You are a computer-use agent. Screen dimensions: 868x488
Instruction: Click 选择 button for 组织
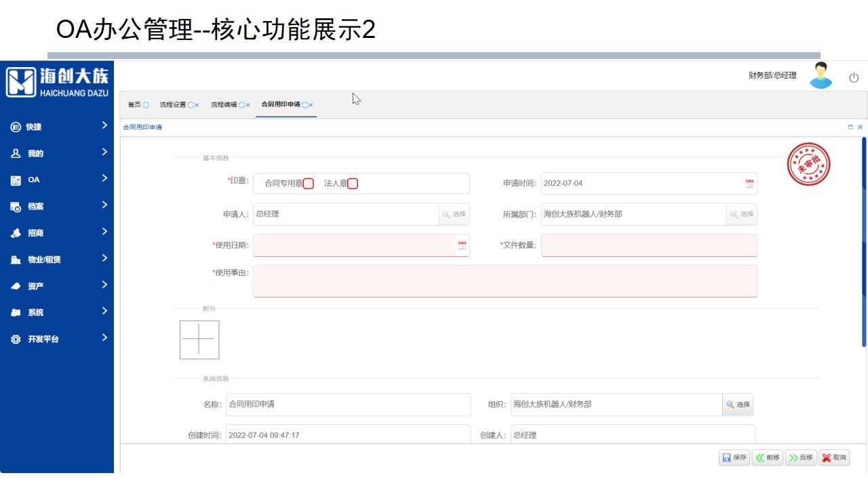(x=738, y=405)
